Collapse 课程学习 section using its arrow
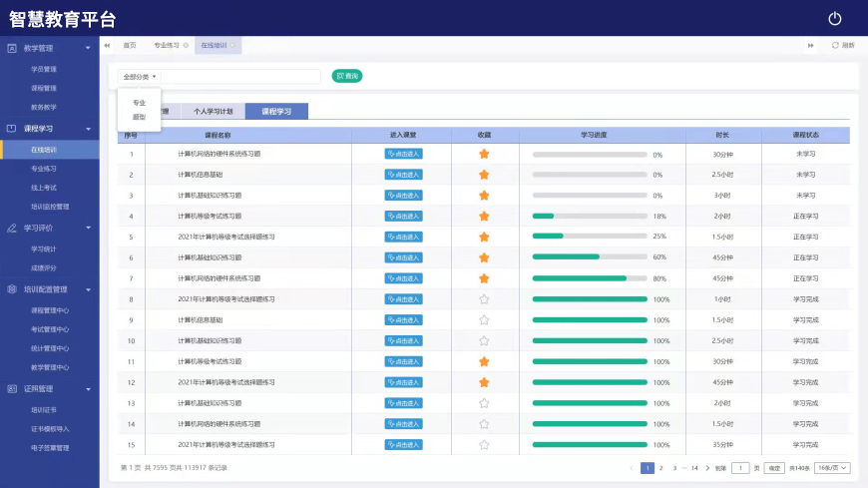 pos(88,129)
